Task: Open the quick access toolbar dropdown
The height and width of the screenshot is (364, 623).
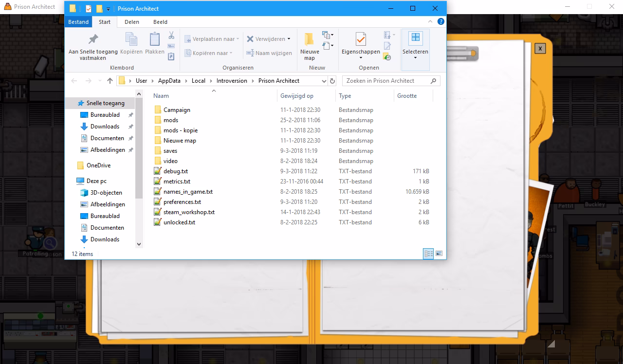Action: (108, 9)
